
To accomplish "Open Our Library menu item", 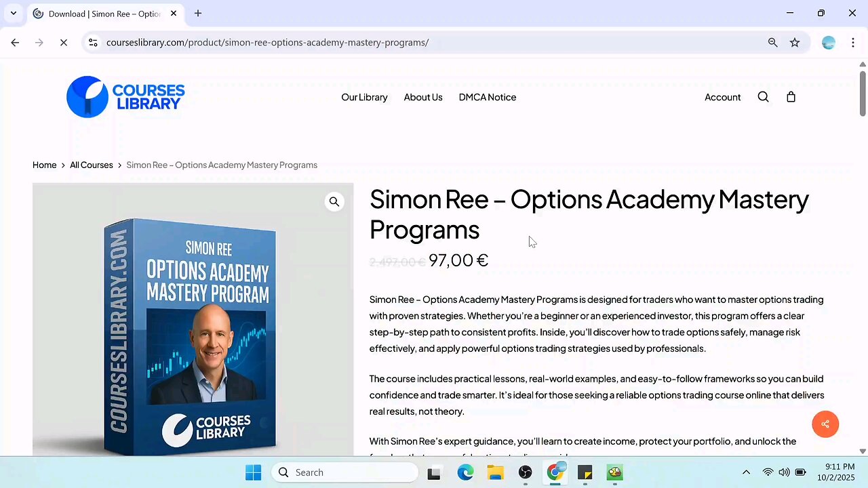I will pyautogui.click(x=364, y=97).
